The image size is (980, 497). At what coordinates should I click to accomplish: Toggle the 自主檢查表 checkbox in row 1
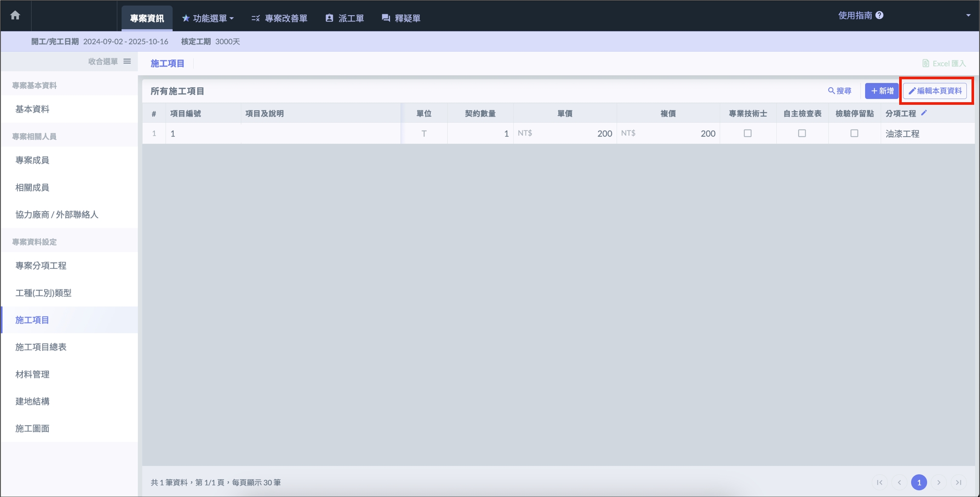pyautogui.click(x=802, y=133)
